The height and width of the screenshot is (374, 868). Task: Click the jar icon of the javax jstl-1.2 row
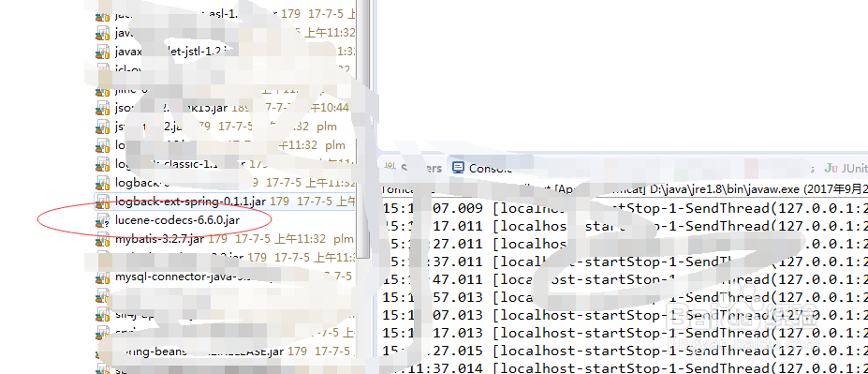pos(102,52)
